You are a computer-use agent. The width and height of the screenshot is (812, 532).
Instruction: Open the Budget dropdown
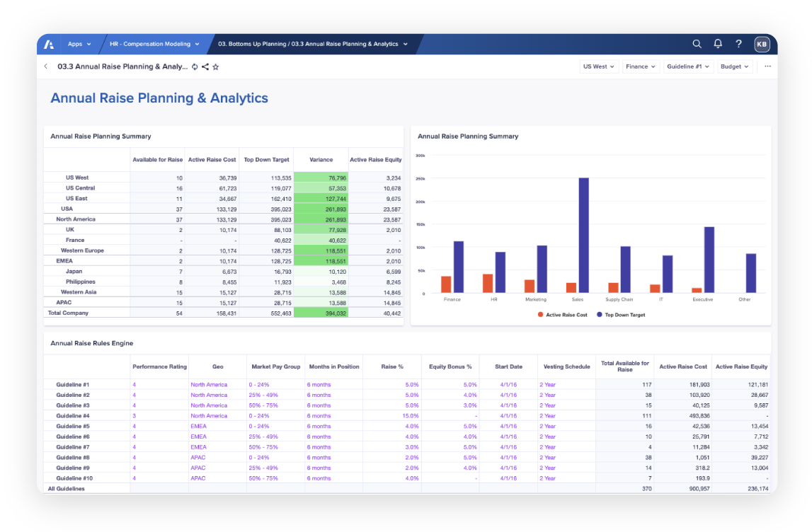[x=734, y=66]
